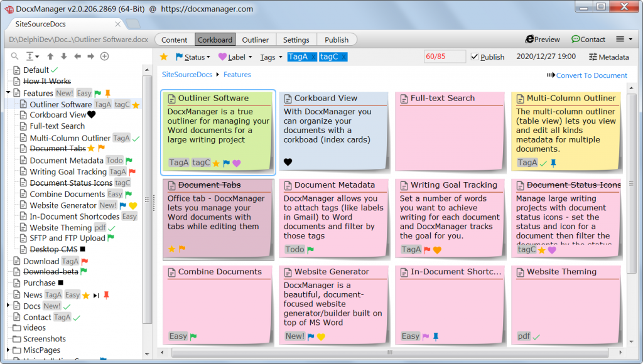The height and width of the screenshot is (364, 643).
Task: Open the Label dropdown
Action: (x=235, y=57)
